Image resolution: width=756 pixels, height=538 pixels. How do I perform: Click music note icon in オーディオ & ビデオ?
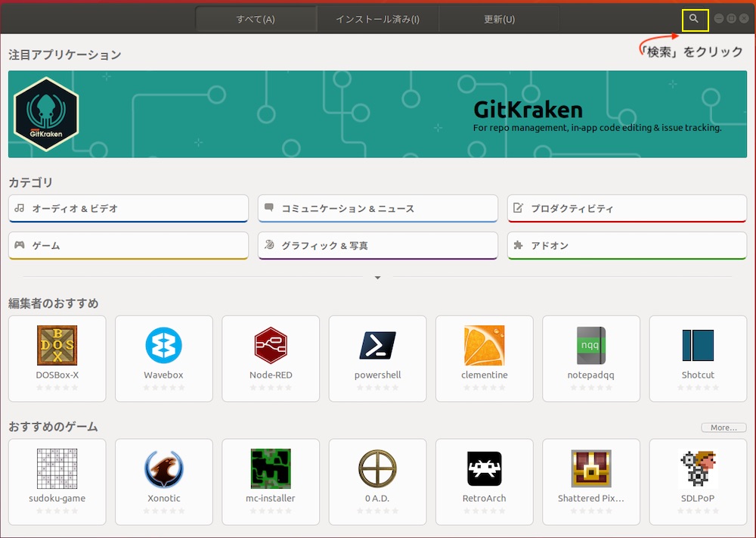click(x=20, y=208)
